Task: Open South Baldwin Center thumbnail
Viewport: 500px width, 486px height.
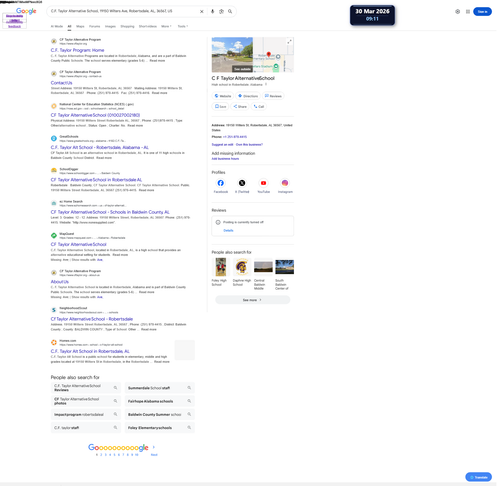Action: pos(284,267)
